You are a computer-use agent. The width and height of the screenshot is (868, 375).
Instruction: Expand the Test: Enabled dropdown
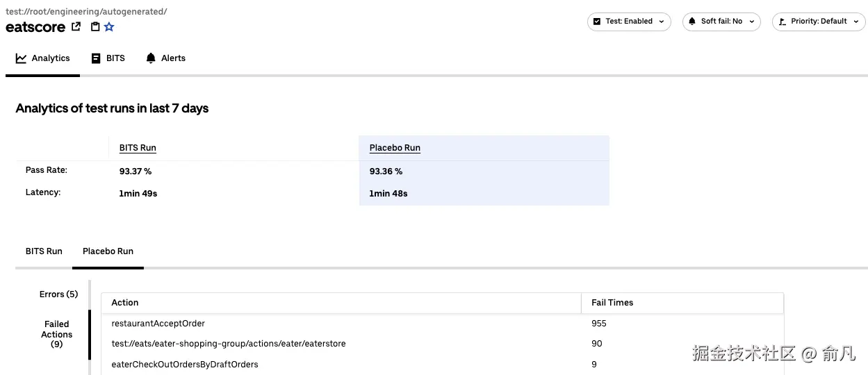(661, 22)
